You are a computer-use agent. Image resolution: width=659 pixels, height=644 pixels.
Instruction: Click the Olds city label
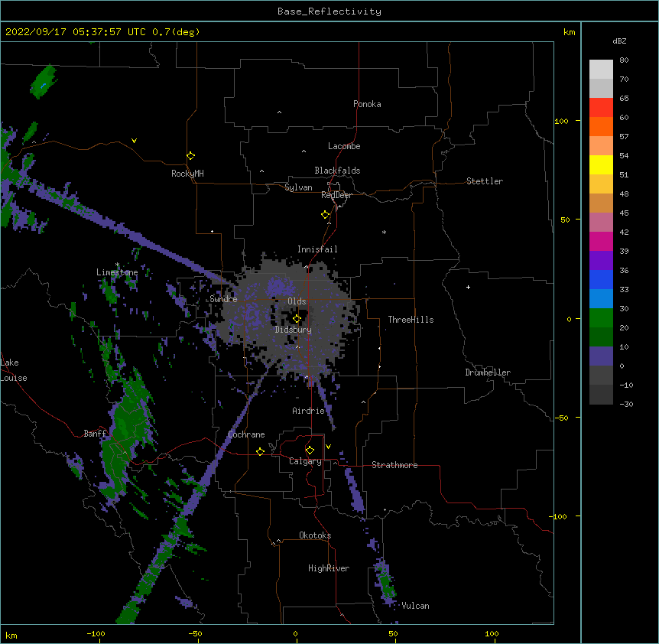tap(297, 301)
